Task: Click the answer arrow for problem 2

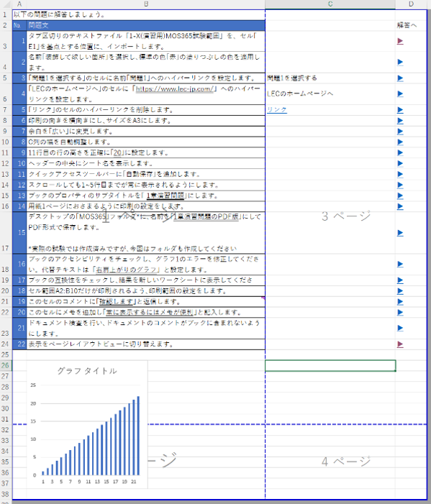Action: tap(400, 62)
